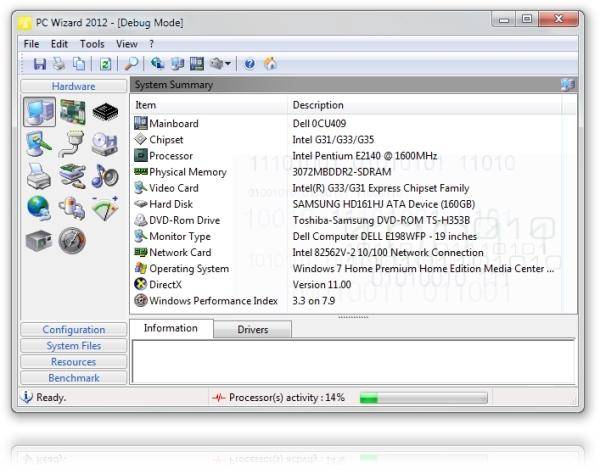Select the gray power supply box icon
The width and height of the screenshot is (600, 472).
[x=39, y=241]
